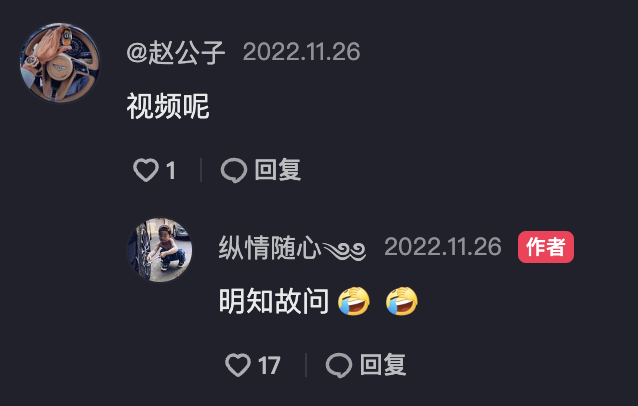Click the 2022.11.26 date beside @赵公子
The height and width of the screenshot is (406, 638).
pyautogui.click(x=302, y=52)
